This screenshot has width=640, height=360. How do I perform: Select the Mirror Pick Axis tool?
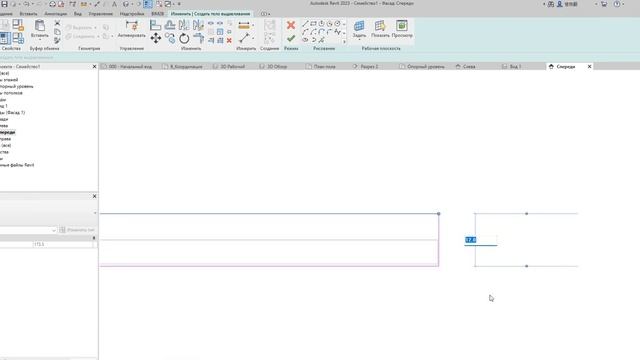click(184, 25)
